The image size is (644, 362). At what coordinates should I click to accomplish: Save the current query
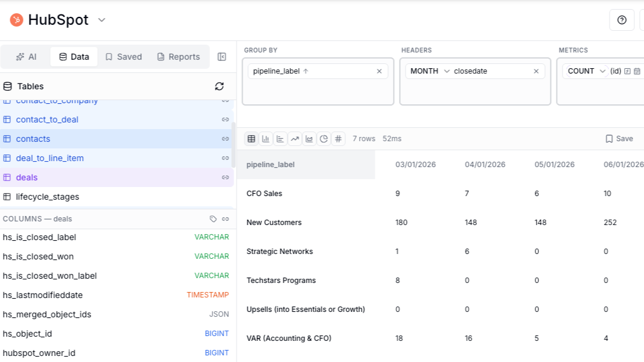619,139
